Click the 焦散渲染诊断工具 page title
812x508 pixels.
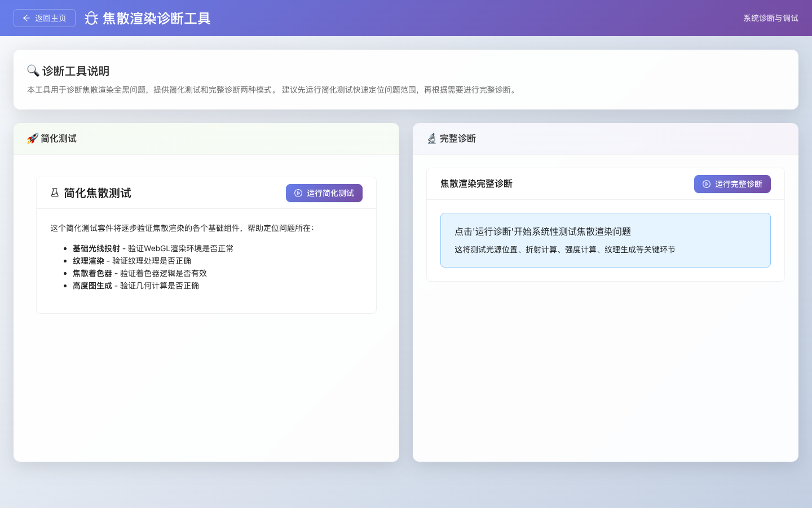[156, 18]
